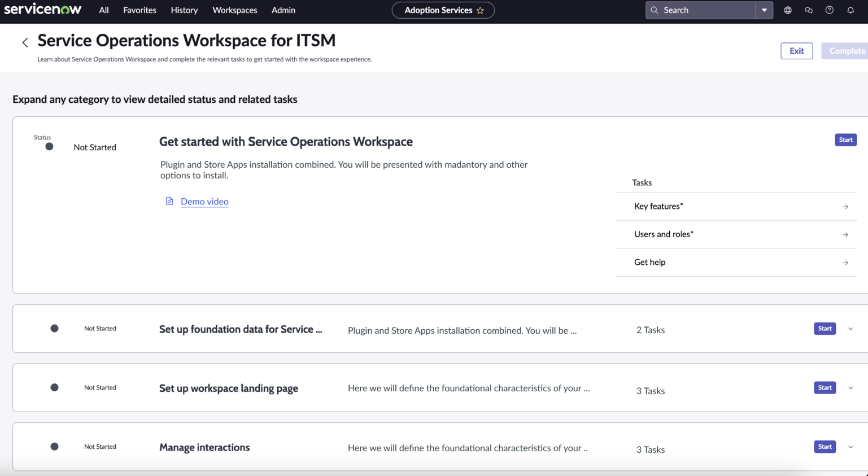Click the status dot for foundation data row

[x=54, y=329]
